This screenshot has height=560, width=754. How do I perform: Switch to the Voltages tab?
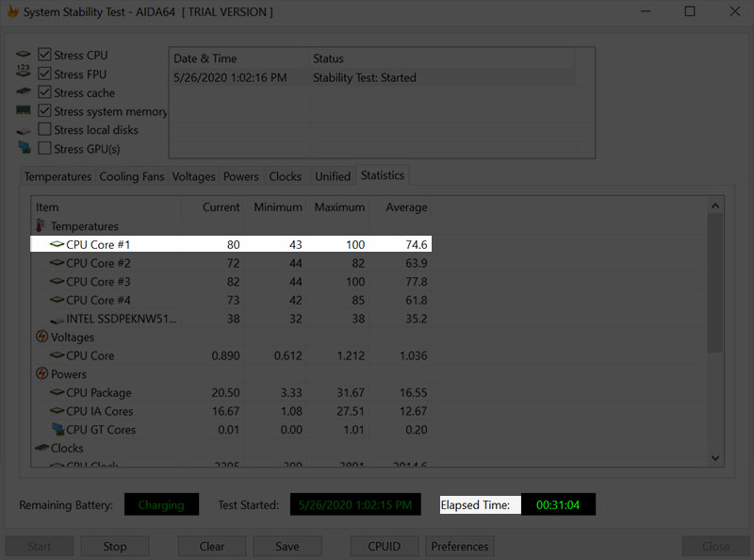pyautogui.click(x=193, y=176)
